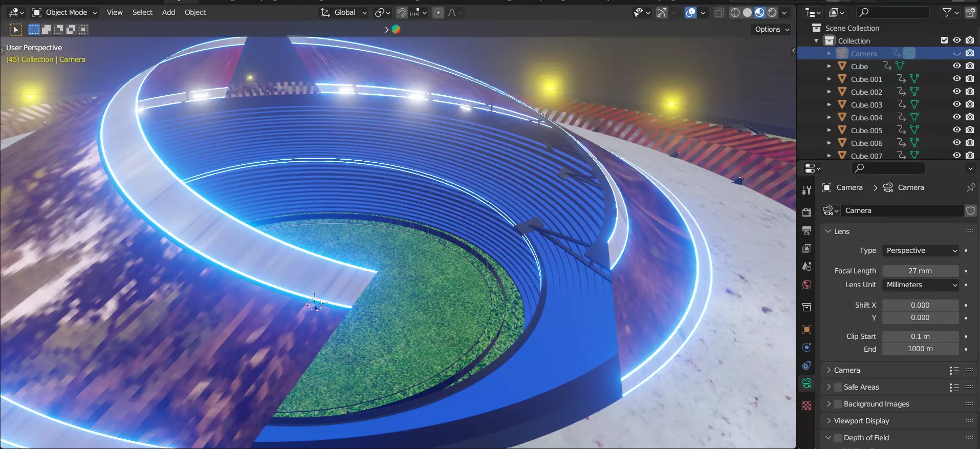Open the Lens Unit Millimeters dropdown

click(921, 285)
